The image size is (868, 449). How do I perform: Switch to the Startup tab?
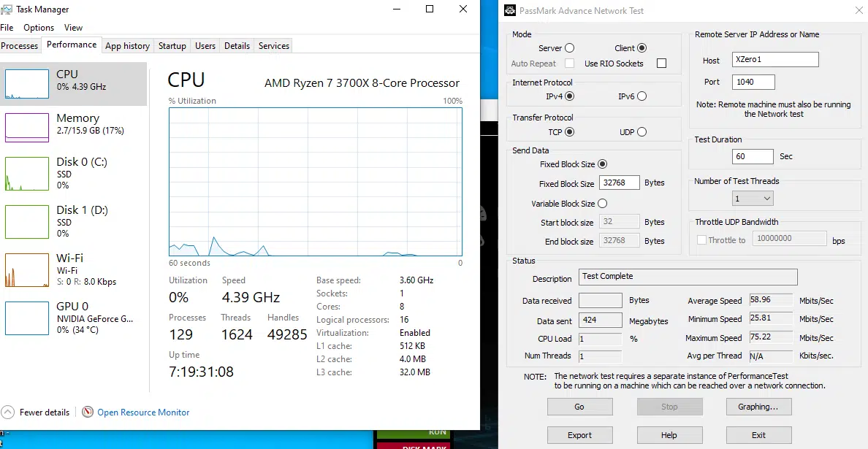pos(172,46)
